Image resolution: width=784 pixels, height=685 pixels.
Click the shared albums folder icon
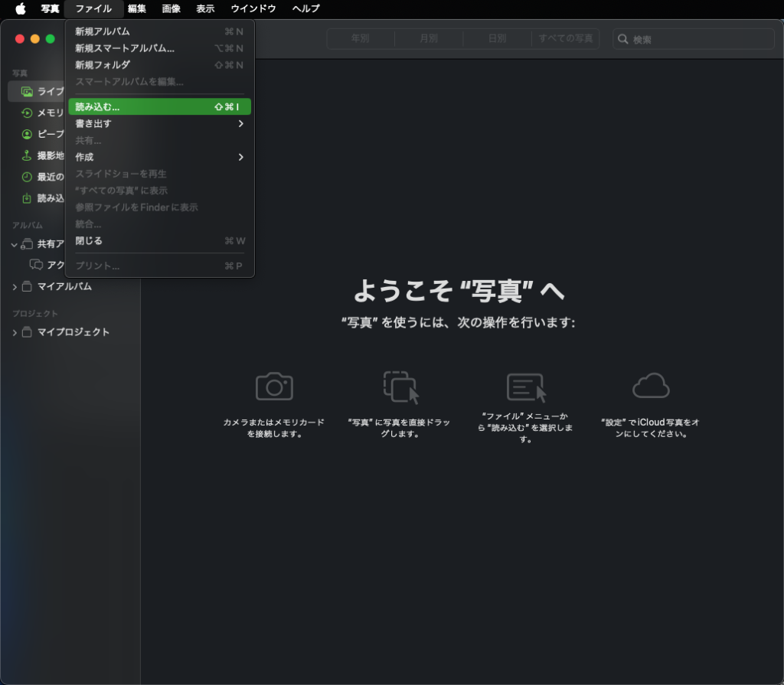(27, 244)
